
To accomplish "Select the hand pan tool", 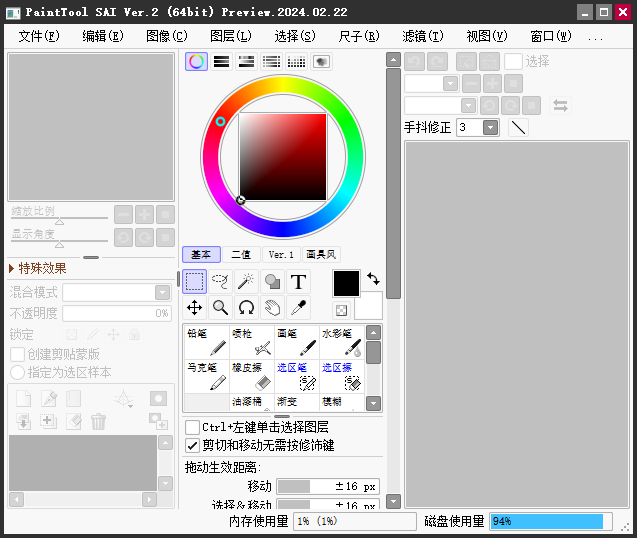I will pyautogui.click(x=272, y=308).
